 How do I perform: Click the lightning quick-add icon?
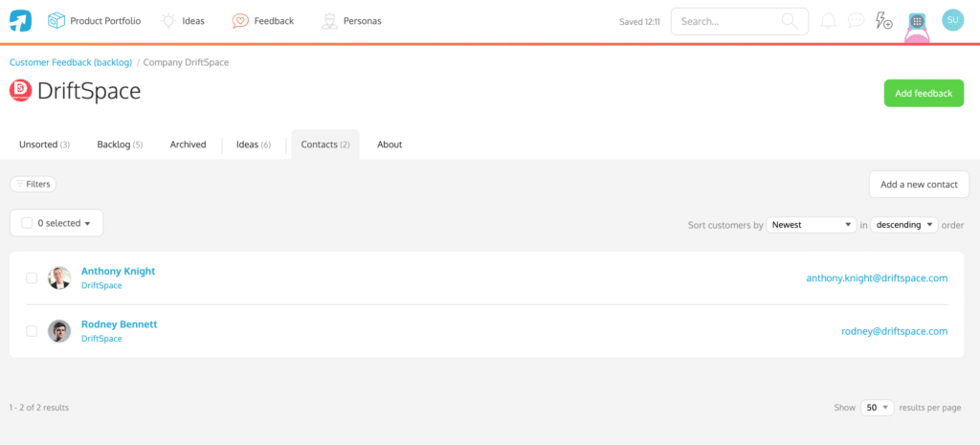[x=885, y=20]
